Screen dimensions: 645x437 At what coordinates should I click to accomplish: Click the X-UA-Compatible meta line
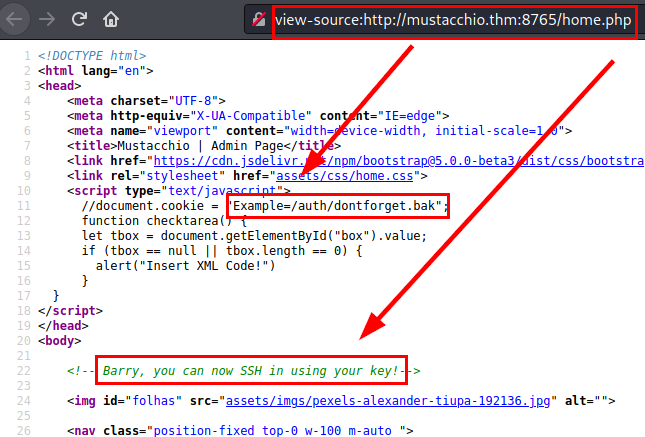[x=258, y=116]
